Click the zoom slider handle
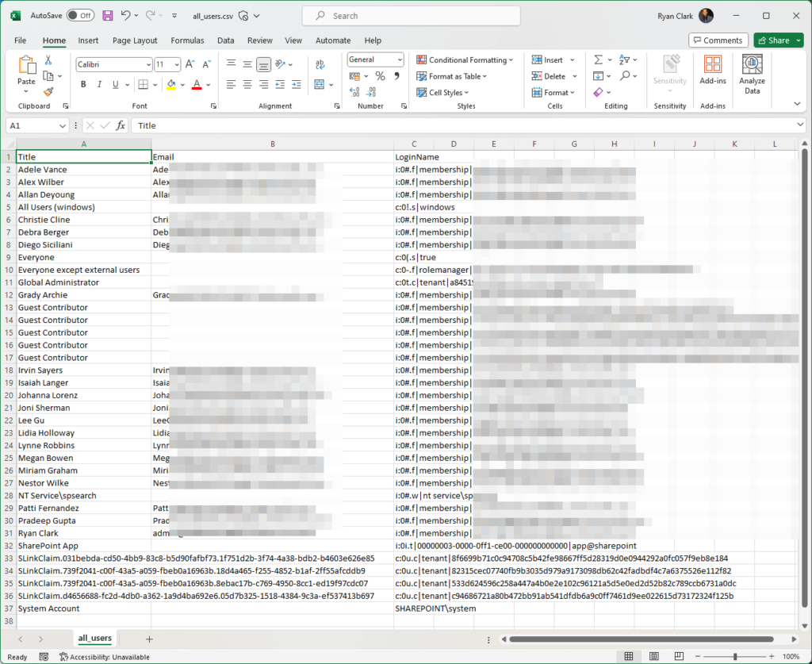The width and height of the screenshot is (812, 664). click(734, 656)
